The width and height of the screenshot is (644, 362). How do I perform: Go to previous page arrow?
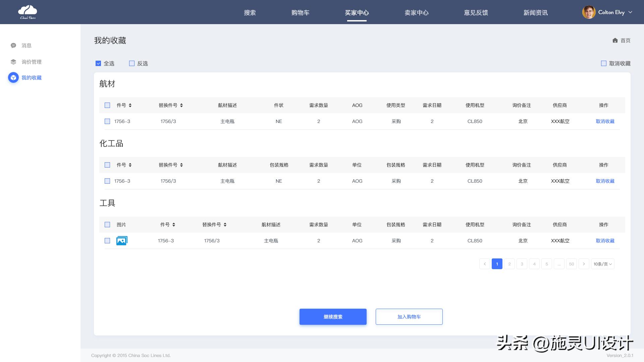tap(484, 264)
